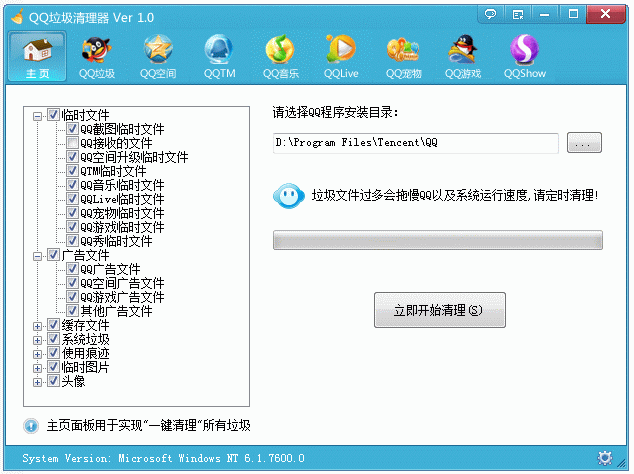Select the 系统垃圾 tree label
This screenshot has height=474, width=634.
click(85, 339)
